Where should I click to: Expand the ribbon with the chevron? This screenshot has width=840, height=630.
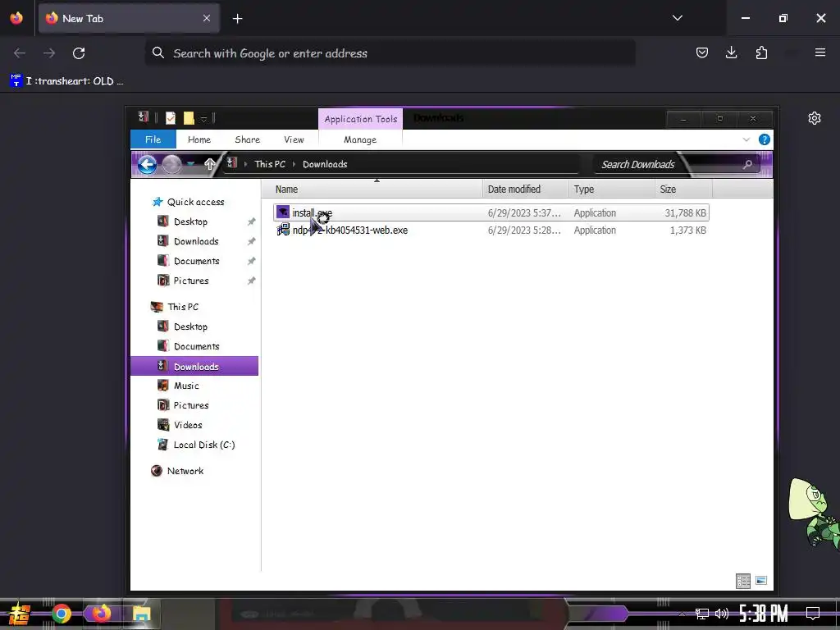(746, 139)
